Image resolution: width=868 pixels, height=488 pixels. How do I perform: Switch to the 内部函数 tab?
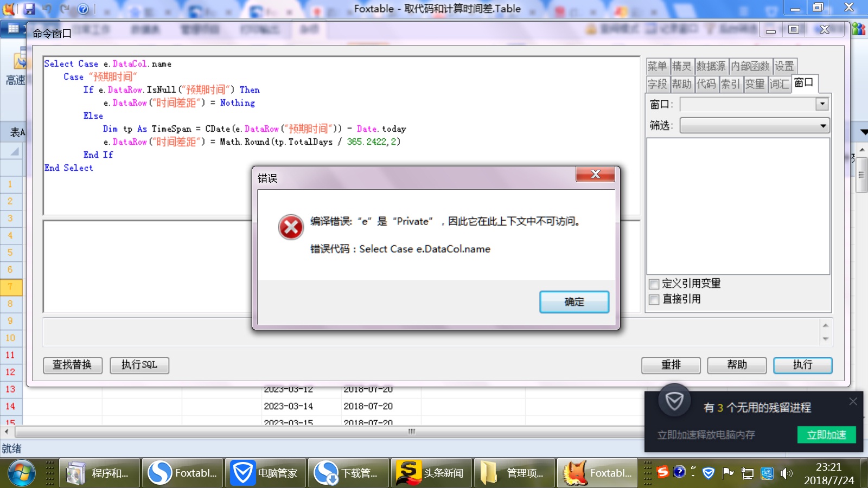[750, 66]
